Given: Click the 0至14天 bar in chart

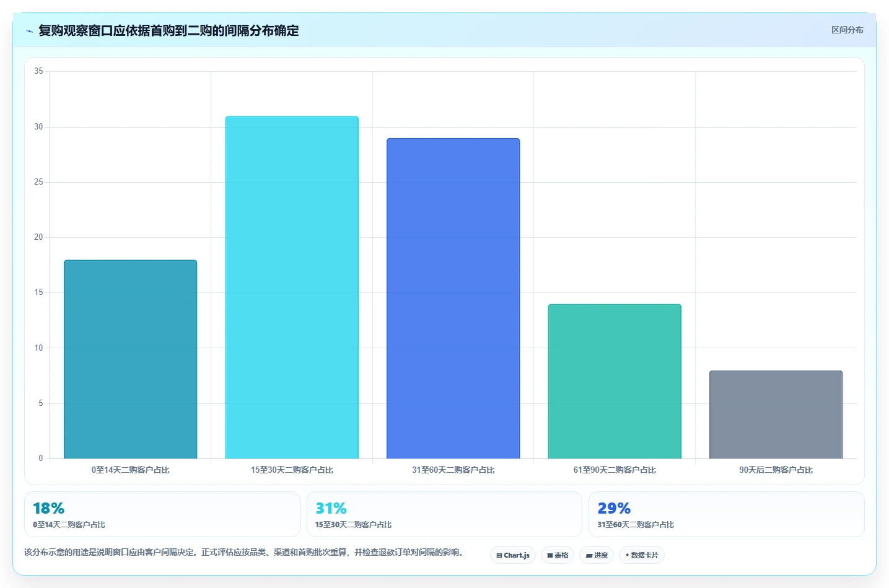Looking at the screenshot, I should point(131,359).
